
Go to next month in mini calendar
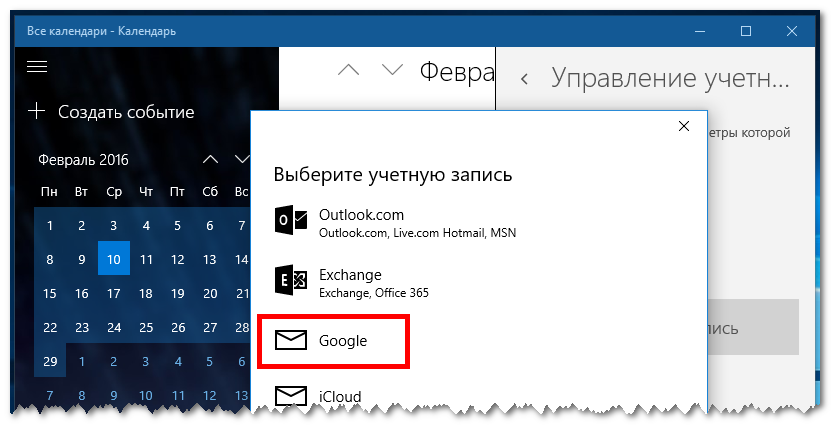pyautogui.click(x=242, y=159)
